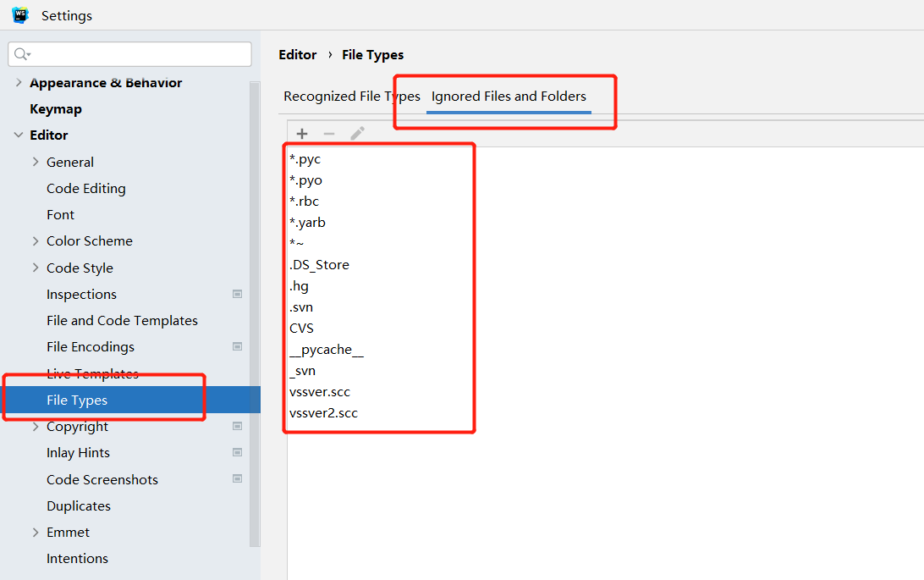This screenshot has height=580, width=924.
Task: Select the *.rbc pattern
Action: pyautogui.click(x=304, y=201)
